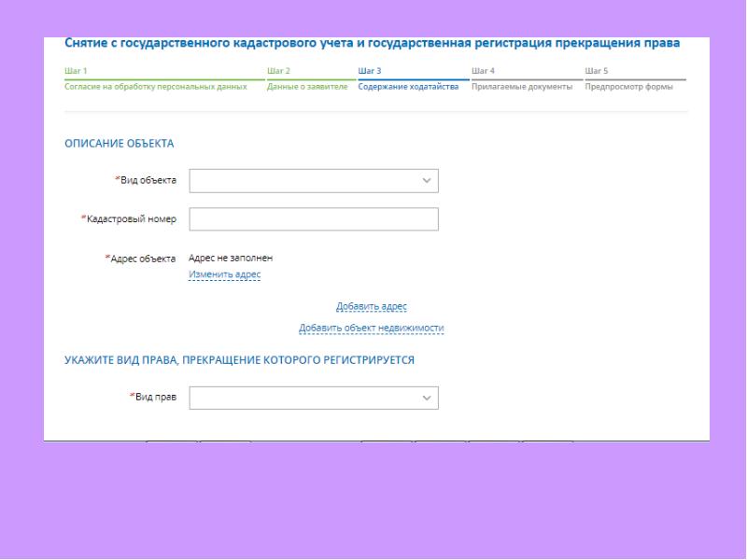Click the ОПИСАНИЕ ОБЪЕКТА section heading
747x560 pixels.
[120, 144]
